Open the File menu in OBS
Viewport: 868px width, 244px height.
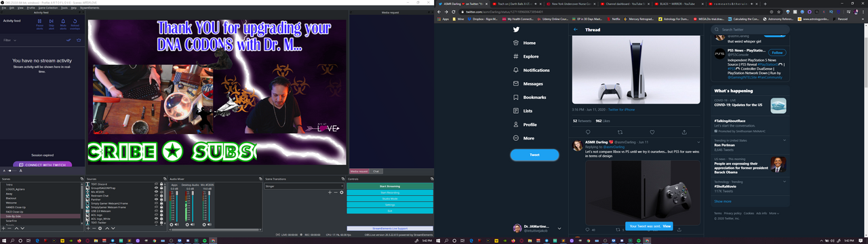[4, 8]
